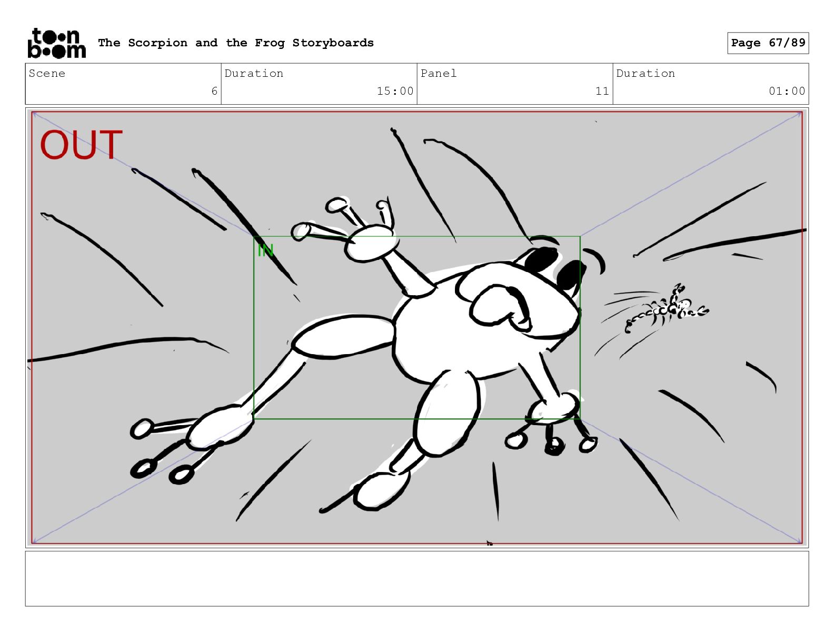
Task: Click the empty notes box below the panel
Action: tap(417, 579)
